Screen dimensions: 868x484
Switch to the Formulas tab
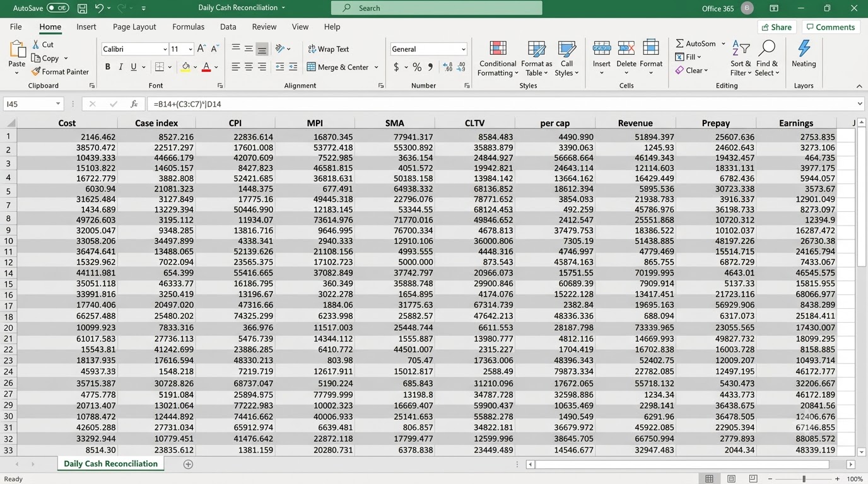[188, 26]
